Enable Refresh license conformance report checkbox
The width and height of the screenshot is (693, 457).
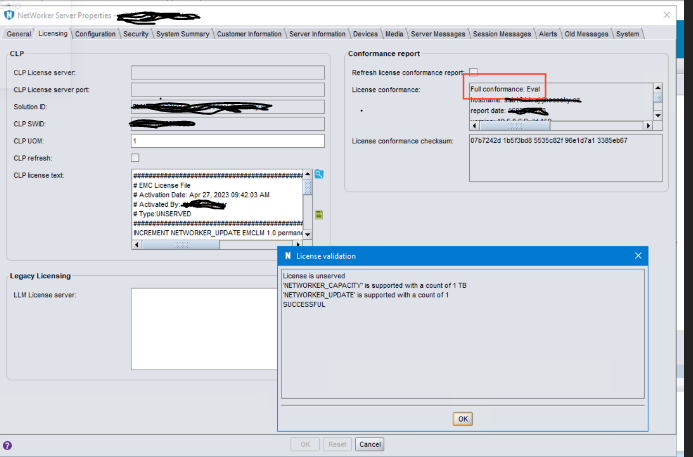click(x=473, y=72)
